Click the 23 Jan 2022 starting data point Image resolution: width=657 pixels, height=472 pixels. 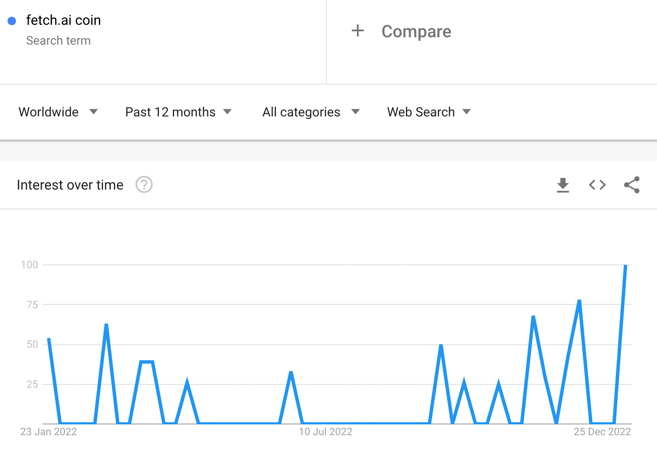point(49,339)
